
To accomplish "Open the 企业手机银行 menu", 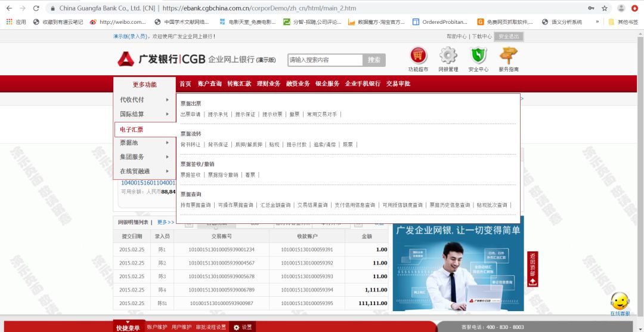I will [x=363, y=84].
